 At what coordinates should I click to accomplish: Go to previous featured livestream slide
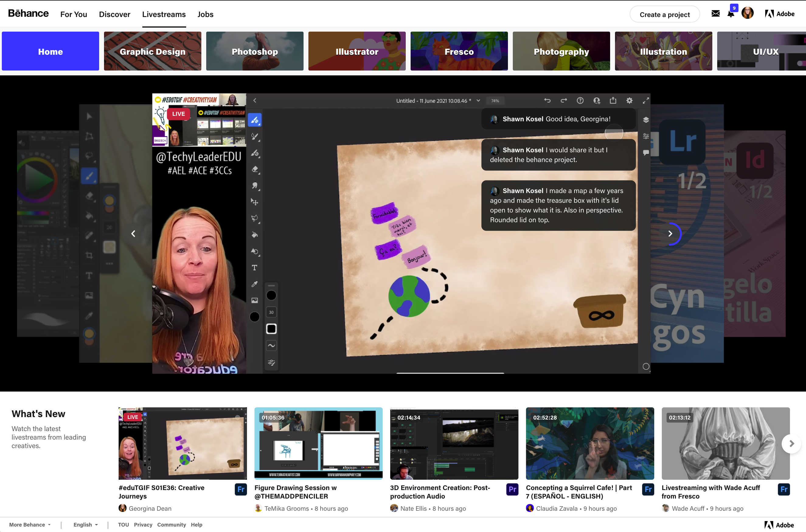pos(134,233)
